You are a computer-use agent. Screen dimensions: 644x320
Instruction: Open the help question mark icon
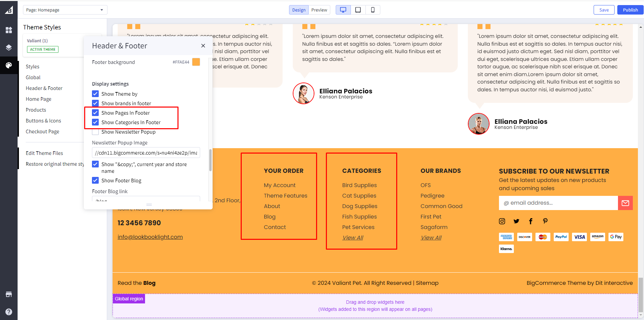point(9,312)
